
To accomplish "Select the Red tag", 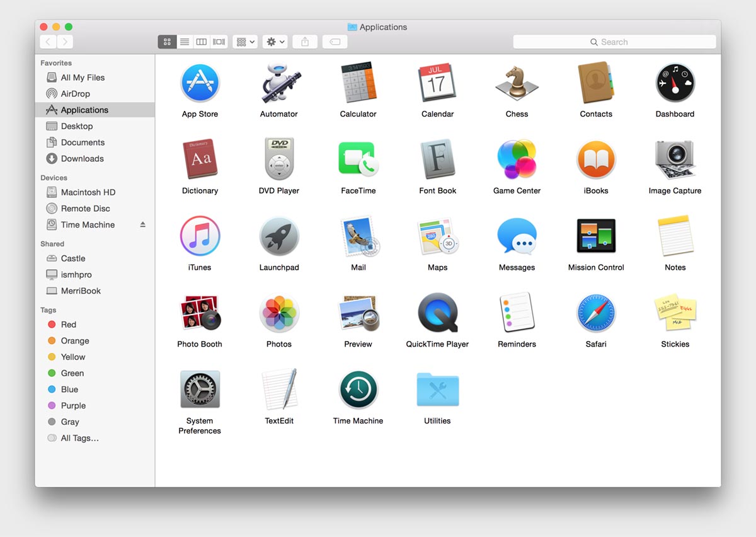I will [x=94, y=325].
